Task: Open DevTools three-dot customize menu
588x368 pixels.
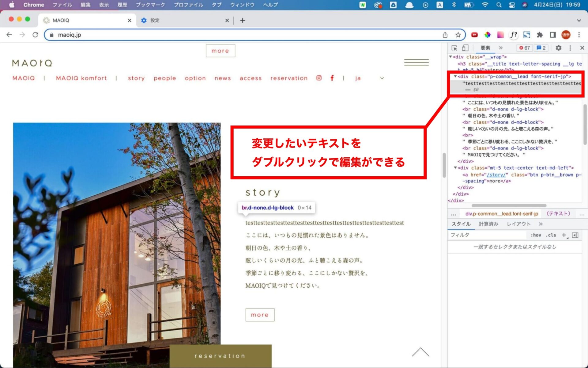Action: [570, 48]
